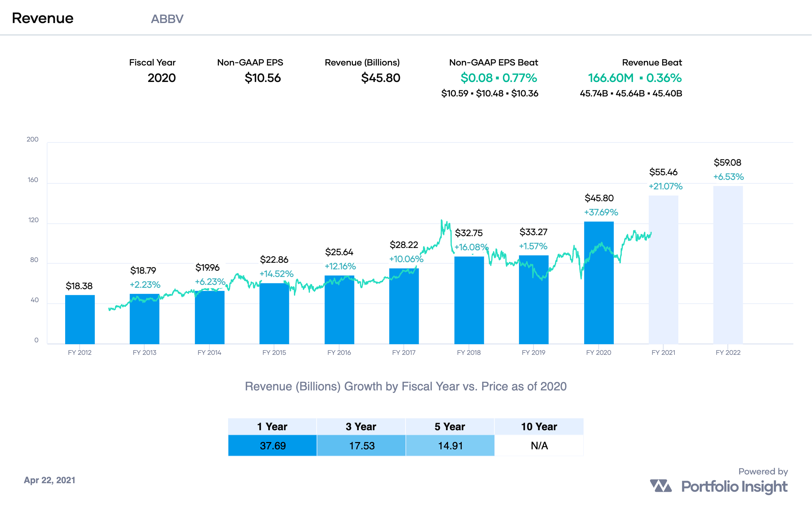The height and width of the screenshot is (526, 812).
Task: Click the 5 Year column header
Action: pos(450,426)
